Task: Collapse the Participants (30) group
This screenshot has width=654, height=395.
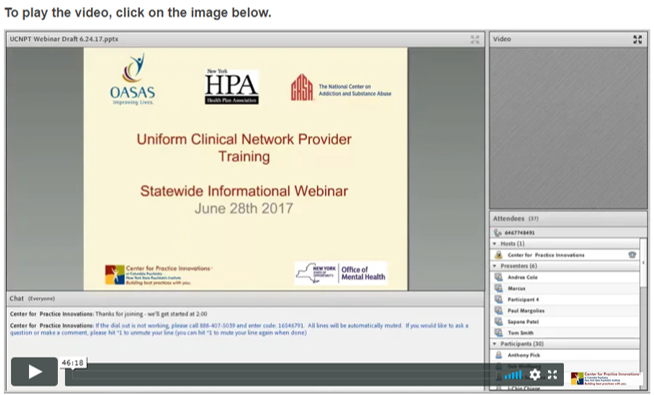Action: 495,344
